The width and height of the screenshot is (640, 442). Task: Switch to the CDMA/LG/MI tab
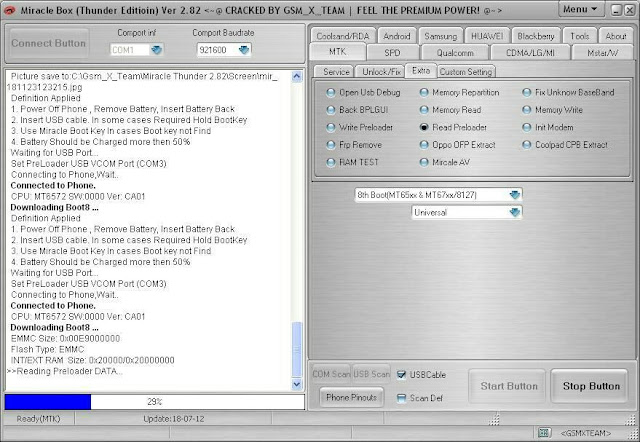(x=530, y=53)
